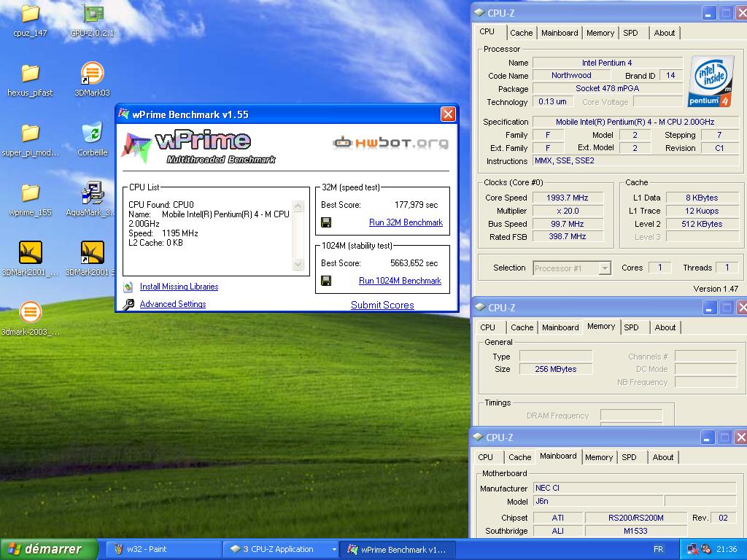Screen dimensions: 747x560
Task: Open the SPD tab in CPU-Z Memory window
Action: click(x=631, y=327)
